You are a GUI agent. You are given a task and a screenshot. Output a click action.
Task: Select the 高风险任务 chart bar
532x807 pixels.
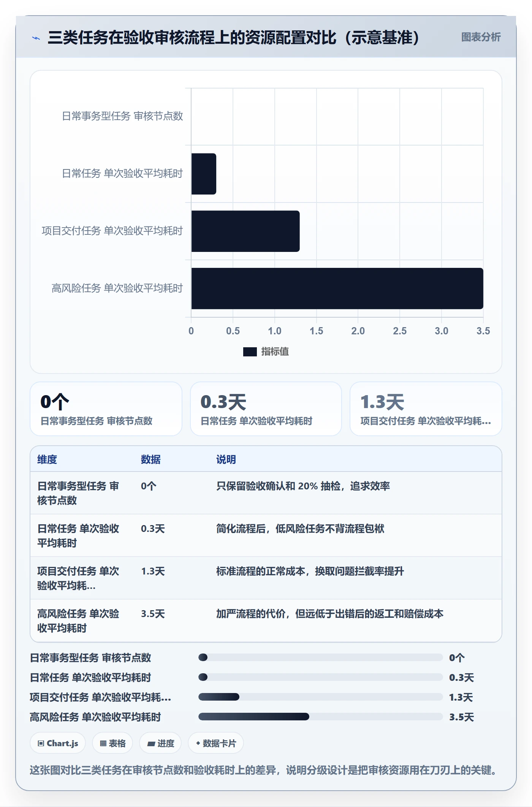(337, 288)
